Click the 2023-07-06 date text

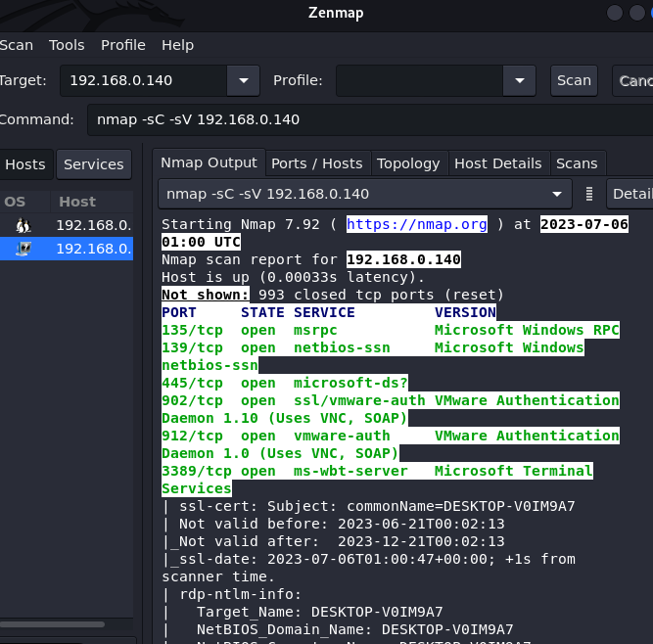point(583,224)
